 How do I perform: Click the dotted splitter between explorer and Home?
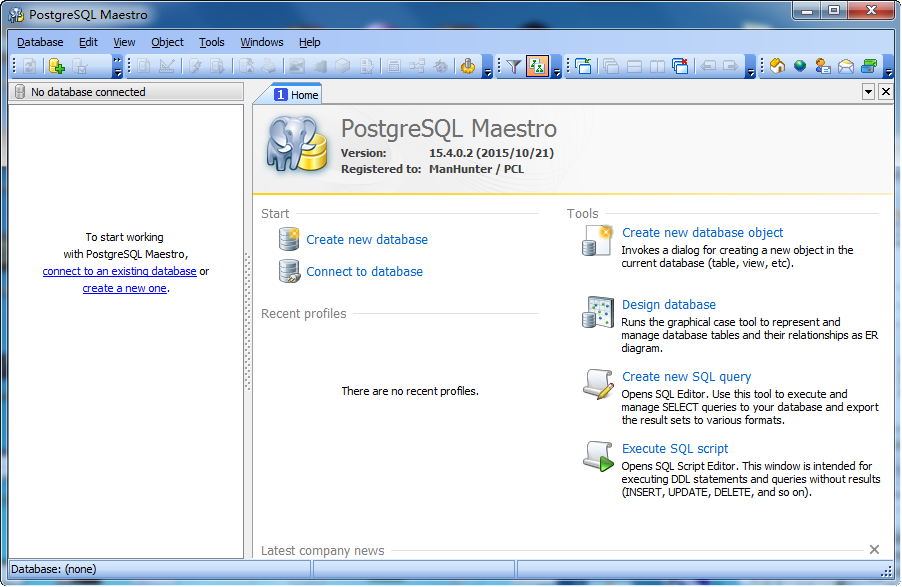pyautogui.click(x=248, y=322)
